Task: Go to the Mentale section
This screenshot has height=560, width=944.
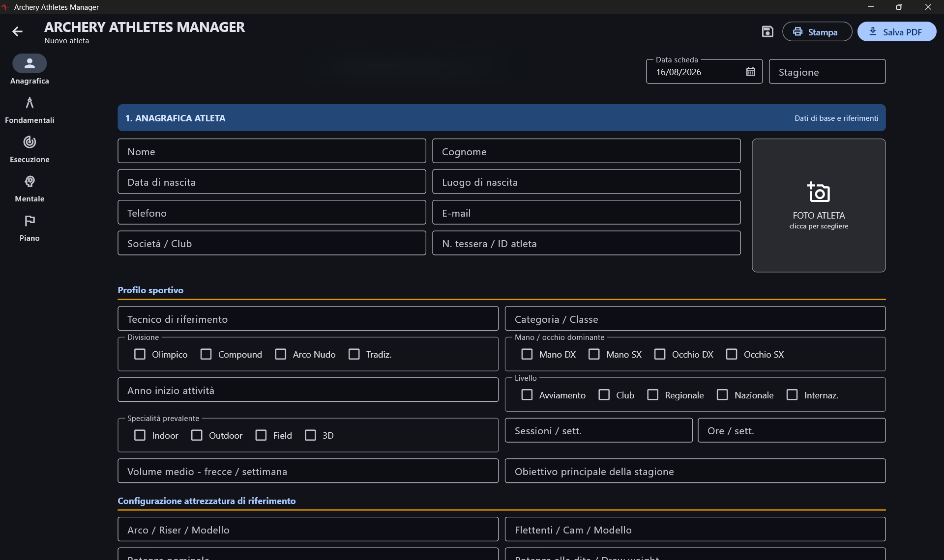Action: [x=29, y=189]
